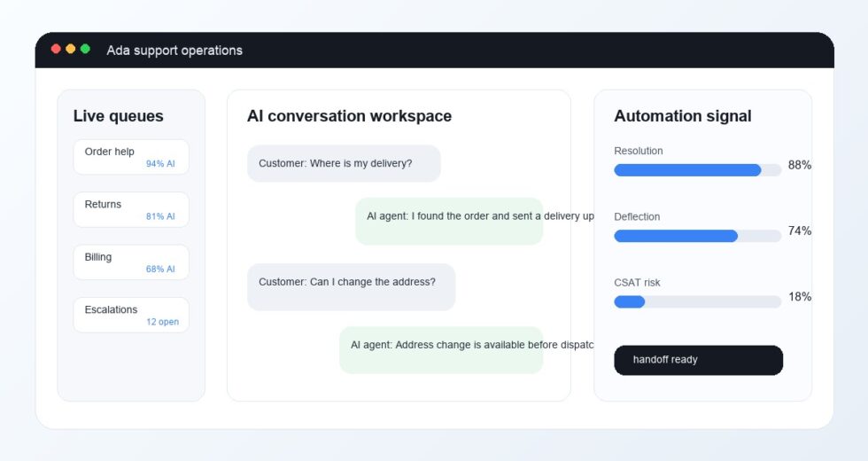
Task: Click the 'AI conversation workspace' heading
Action: pyautogui.click(x=349, y=116)
